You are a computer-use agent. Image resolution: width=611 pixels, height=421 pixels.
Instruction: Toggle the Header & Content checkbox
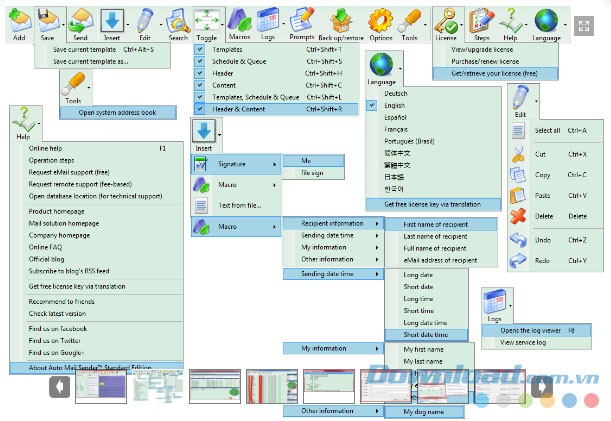[200, 108]
